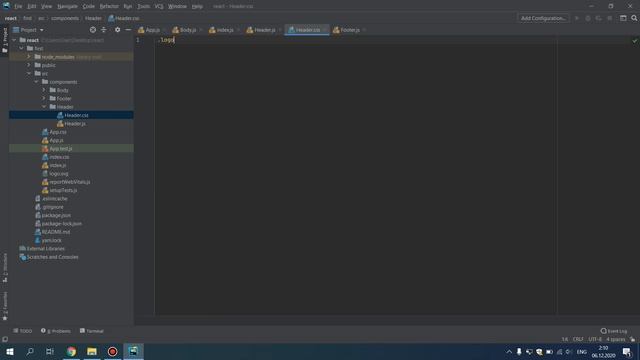Expand the node_modules folder
This screenshot has width=640, height=360.
point(29,57)
